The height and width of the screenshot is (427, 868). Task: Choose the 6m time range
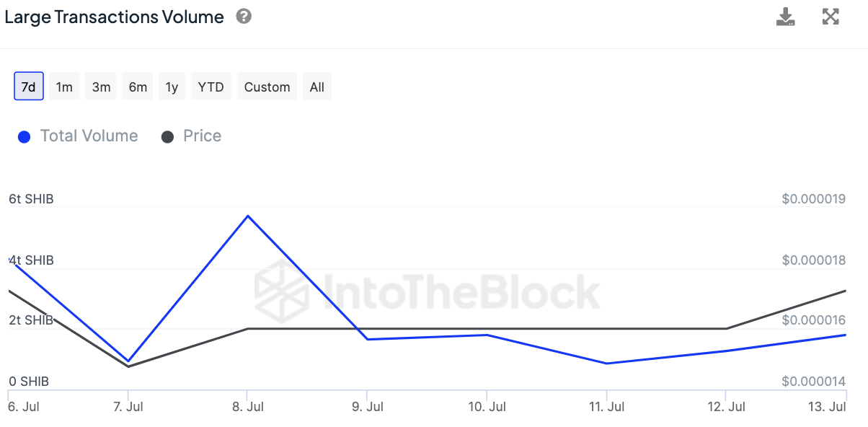[x=138, y=87]
